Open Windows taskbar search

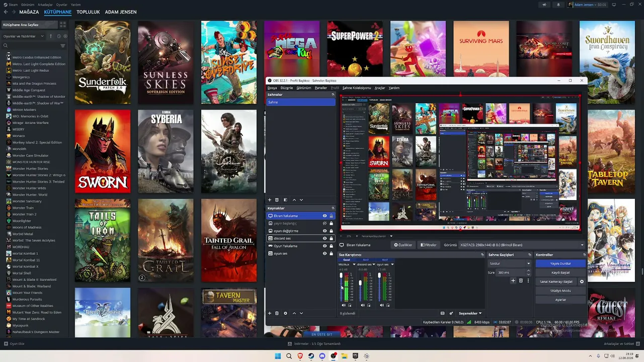pos(289,356)
